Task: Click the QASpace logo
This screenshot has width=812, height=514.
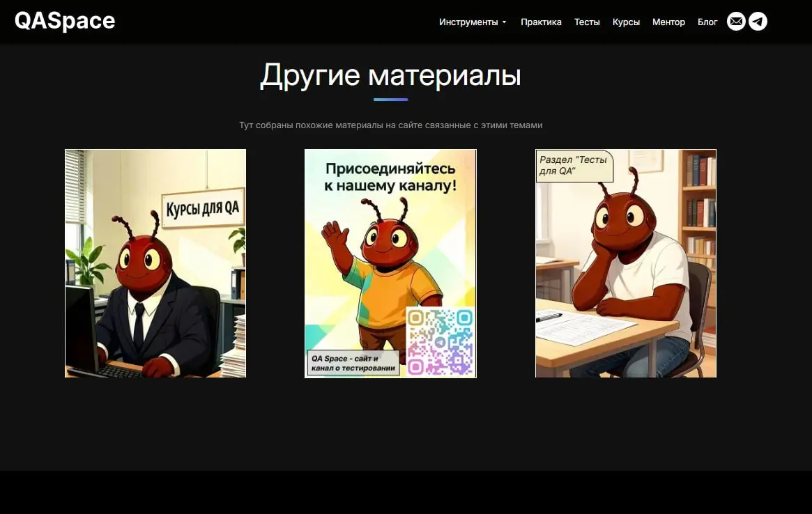Action: (65, 21)
